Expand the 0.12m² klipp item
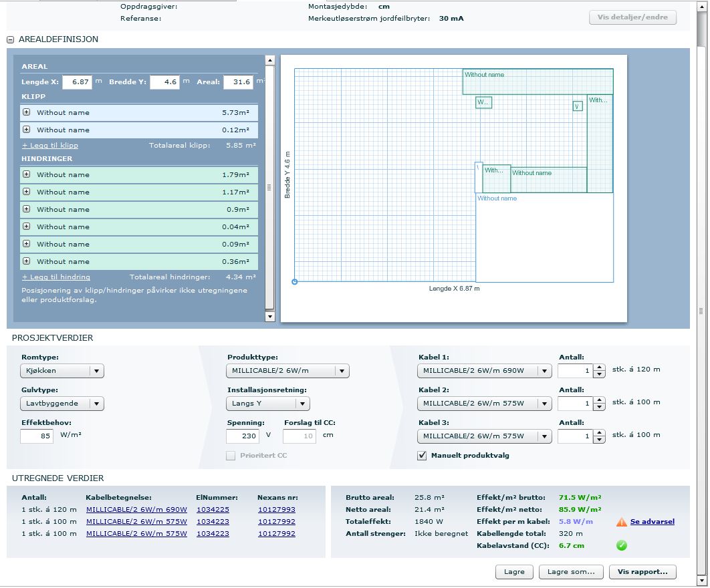The width and height of the screenshot is (710, 588). 27,130
